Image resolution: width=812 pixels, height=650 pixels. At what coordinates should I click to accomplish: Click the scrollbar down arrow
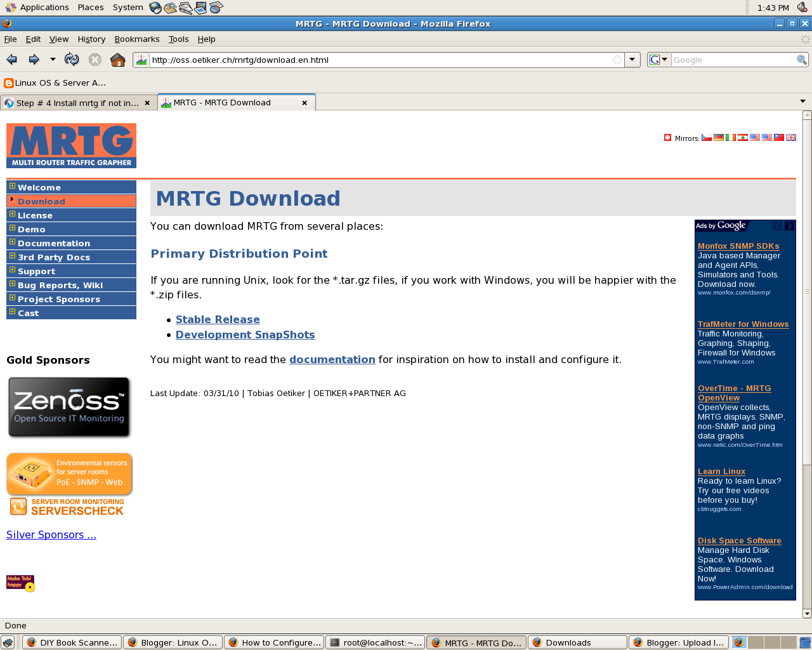tap(806, 613)
